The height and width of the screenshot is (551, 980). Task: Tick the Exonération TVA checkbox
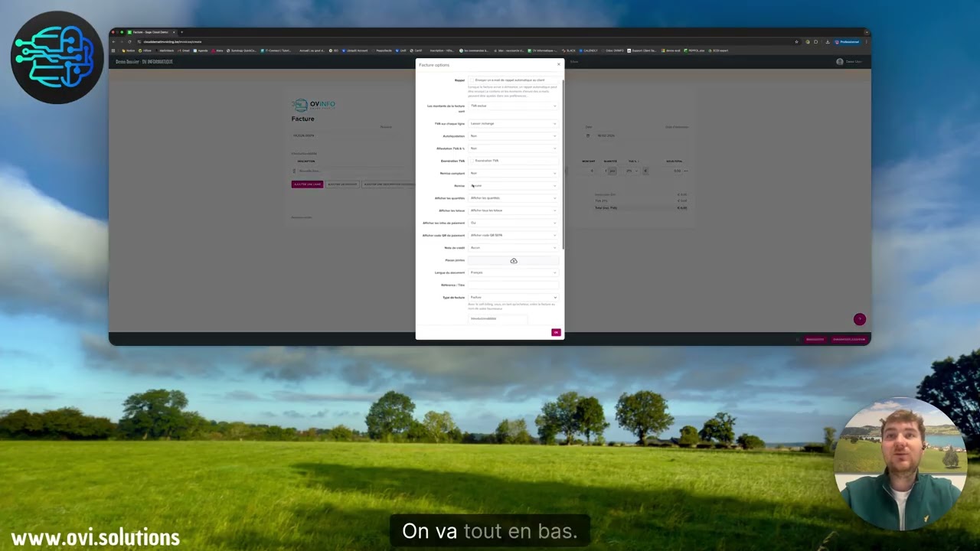point(472,161)
